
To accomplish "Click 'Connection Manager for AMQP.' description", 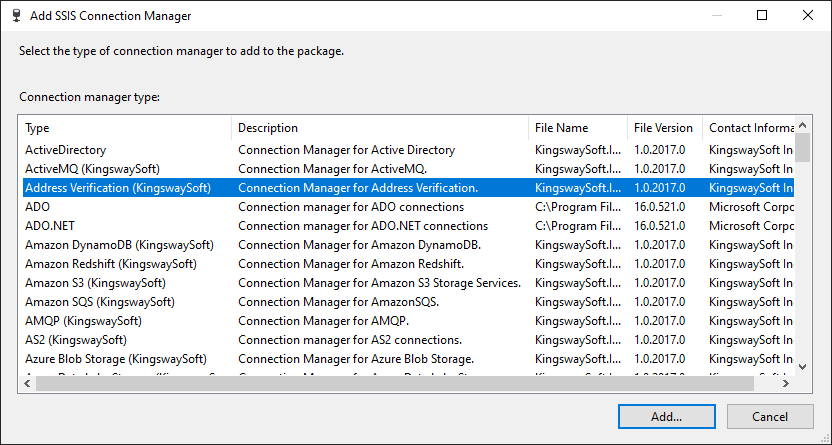I will 323,321.
